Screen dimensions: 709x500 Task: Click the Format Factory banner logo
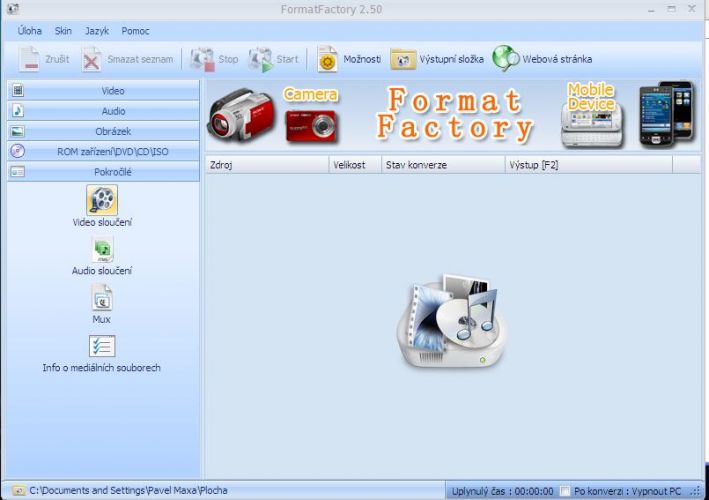(x=454, y=114)
